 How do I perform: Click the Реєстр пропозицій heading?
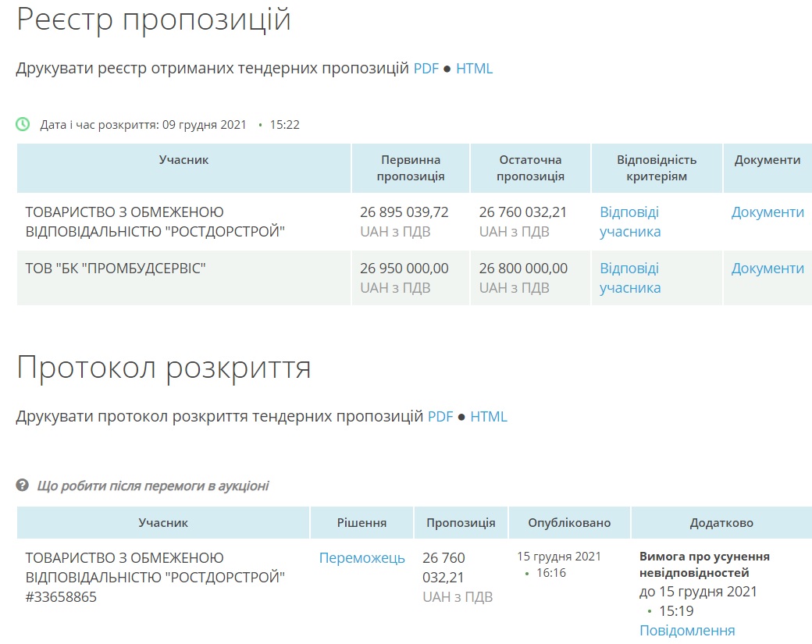tap(154, 20)
